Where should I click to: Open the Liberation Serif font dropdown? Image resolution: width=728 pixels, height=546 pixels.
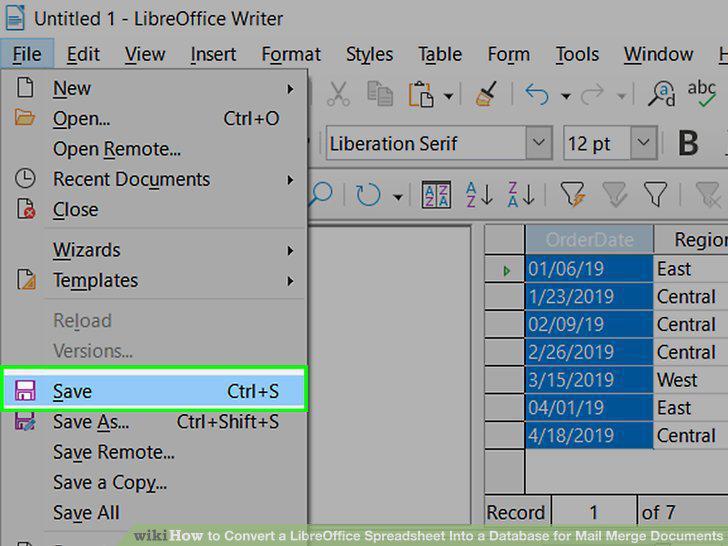[x=539, y=143]
